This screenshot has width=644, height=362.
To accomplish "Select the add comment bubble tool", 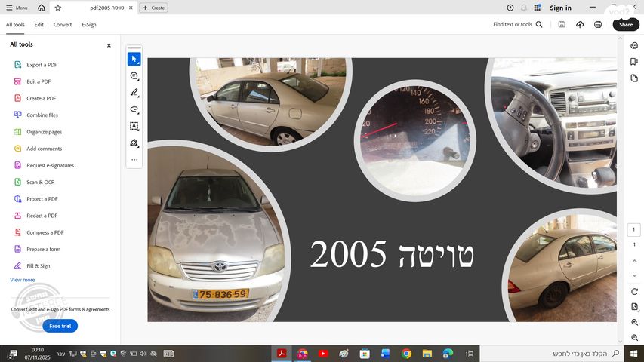I will pos(134,76).
